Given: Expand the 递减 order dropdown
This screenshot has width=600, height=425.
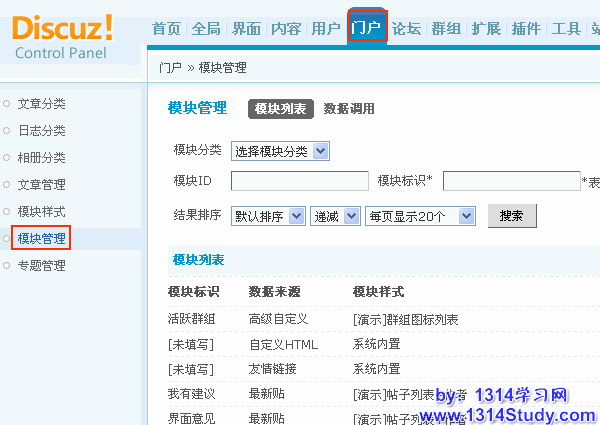Looking at the screenshot, I should 333,216.
